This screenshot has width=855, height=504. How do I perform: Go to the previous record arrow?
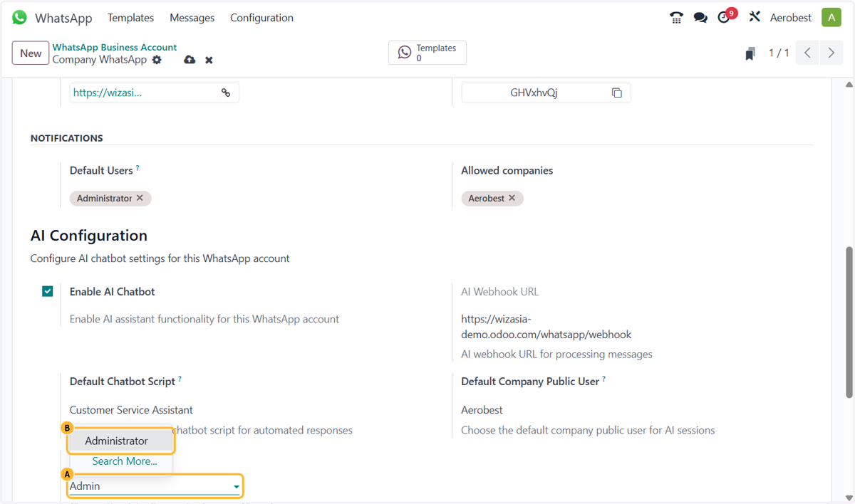[807, 53]
